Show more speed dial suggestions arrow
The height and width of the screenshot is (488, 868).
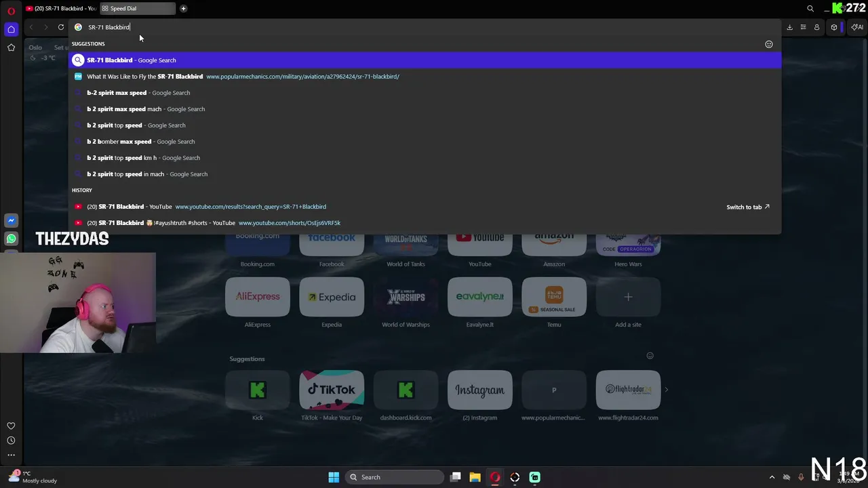coord(666,390)
